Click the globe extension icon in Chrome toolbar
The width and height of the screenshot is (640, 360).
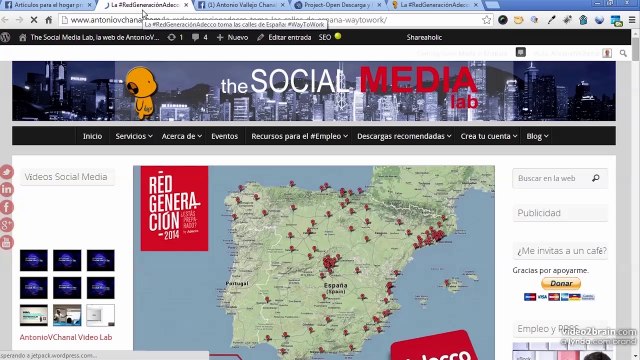[x=599, y=20]
